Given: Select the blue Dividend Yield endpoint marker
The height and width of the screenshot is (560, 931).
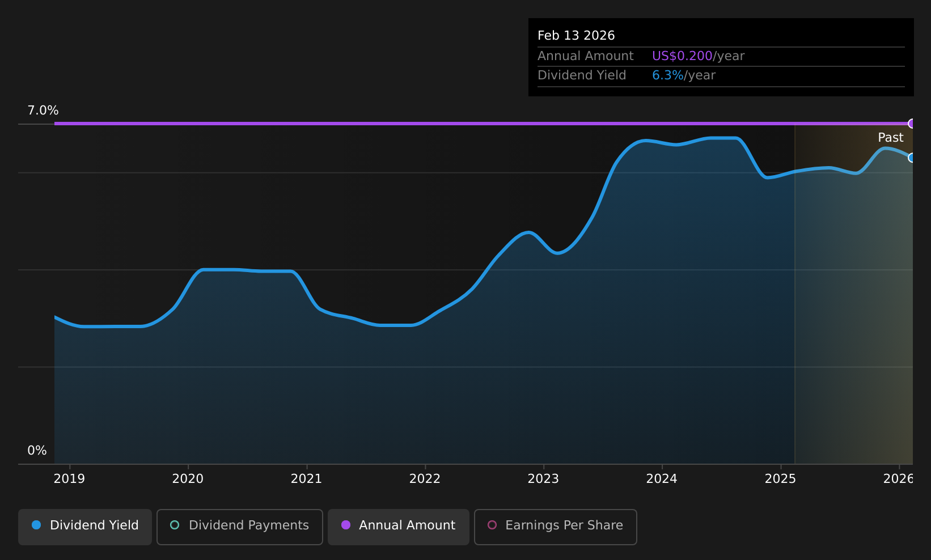Looking at the screenshot, I should [912, 158].
